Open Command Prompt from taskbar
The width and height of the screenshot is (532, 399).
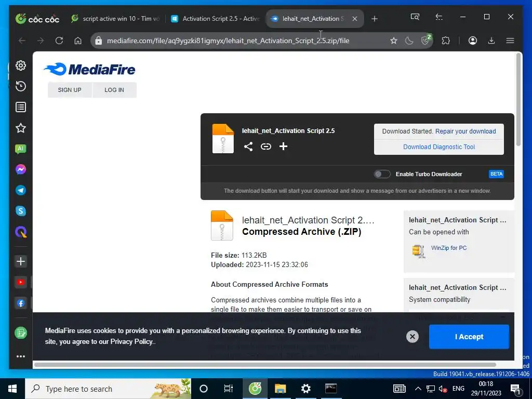coord(331,389)
